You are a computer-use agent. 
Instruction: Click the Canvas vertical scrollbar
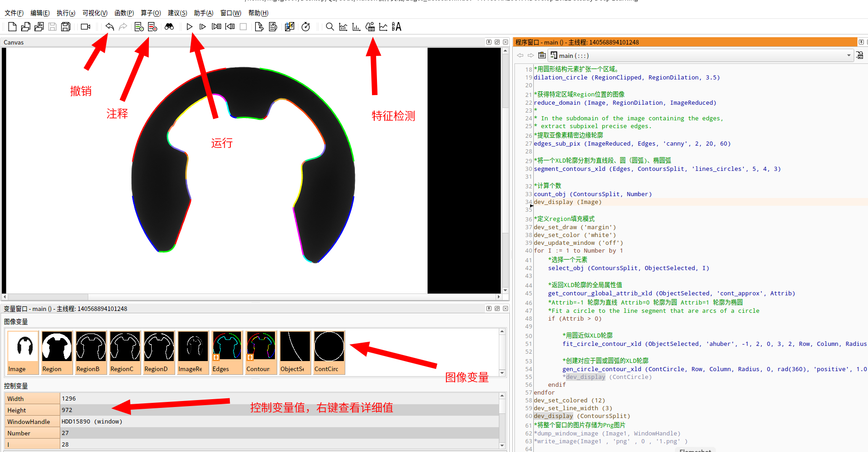click(x=505, y=170)
